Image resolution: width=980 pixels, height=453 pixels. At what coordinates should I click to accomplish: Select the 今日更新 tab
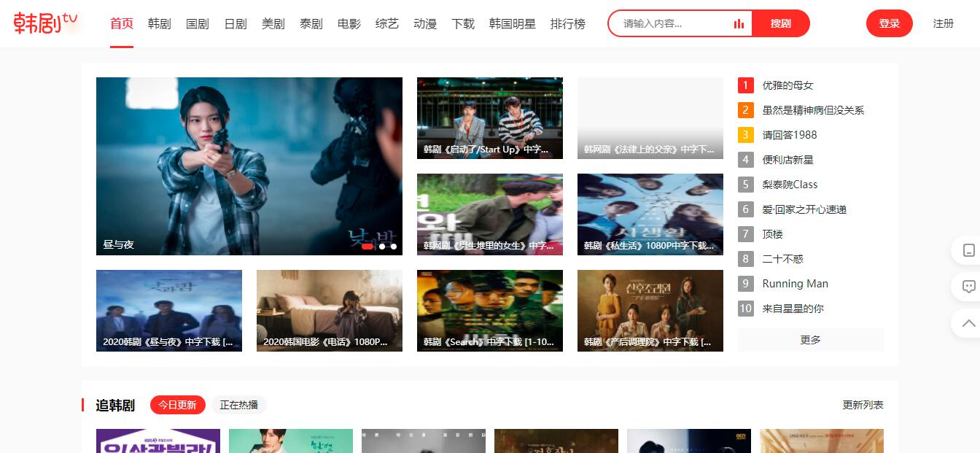pos(178,405)
